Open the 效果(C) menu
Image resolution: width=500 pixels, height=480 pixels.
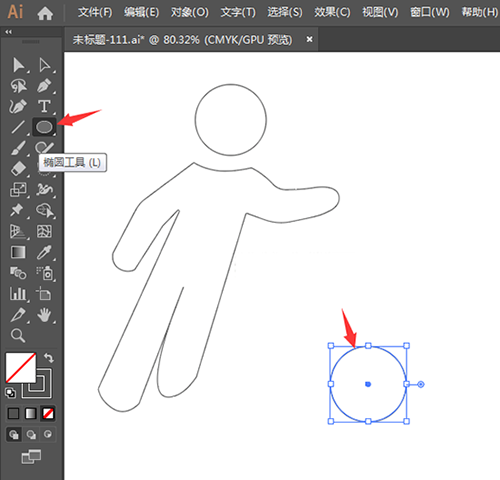(332, 12)
